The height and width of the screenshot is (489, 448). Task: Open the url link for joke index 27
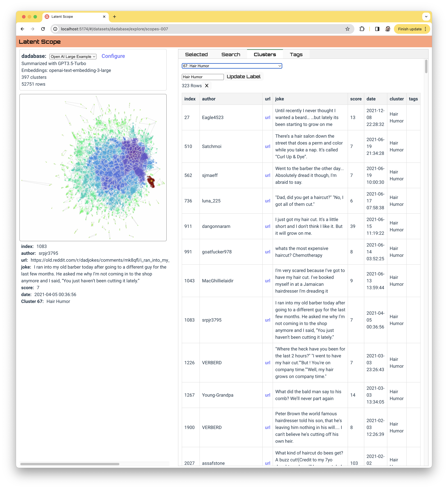point(267,117)
